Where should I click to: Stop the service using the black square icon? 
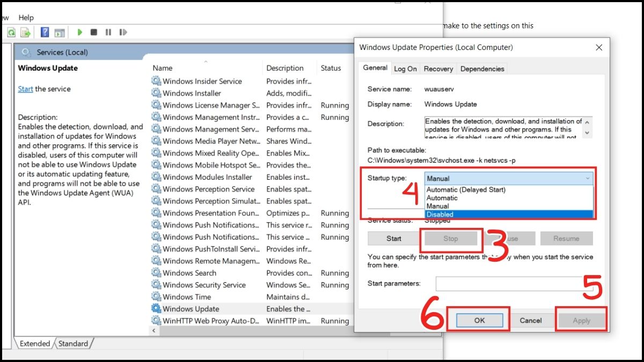(x=93, y=32)
